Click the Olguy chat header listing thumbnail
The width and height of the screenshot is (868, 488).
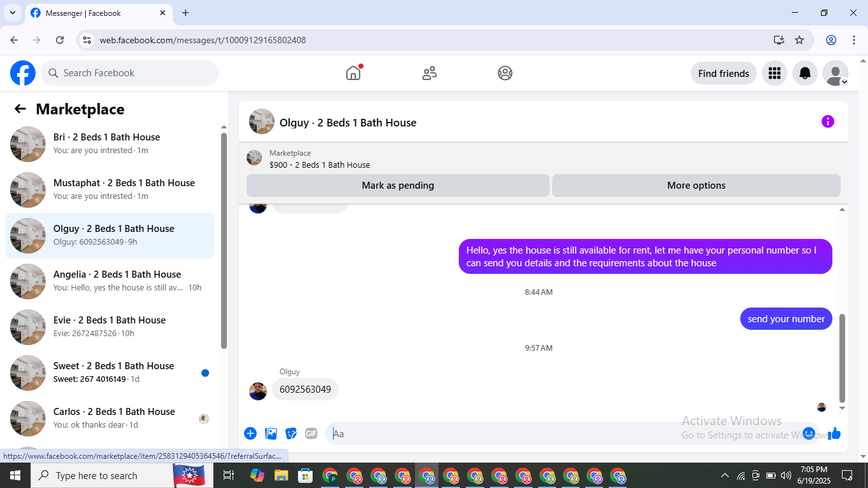[x=262, y=121]
